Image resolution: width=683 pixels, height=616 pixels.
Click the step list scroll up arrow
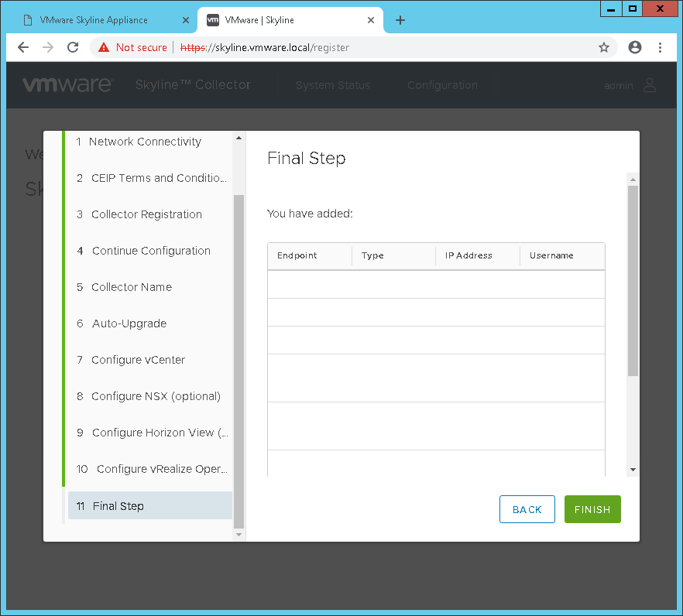(x=239, y=138)
